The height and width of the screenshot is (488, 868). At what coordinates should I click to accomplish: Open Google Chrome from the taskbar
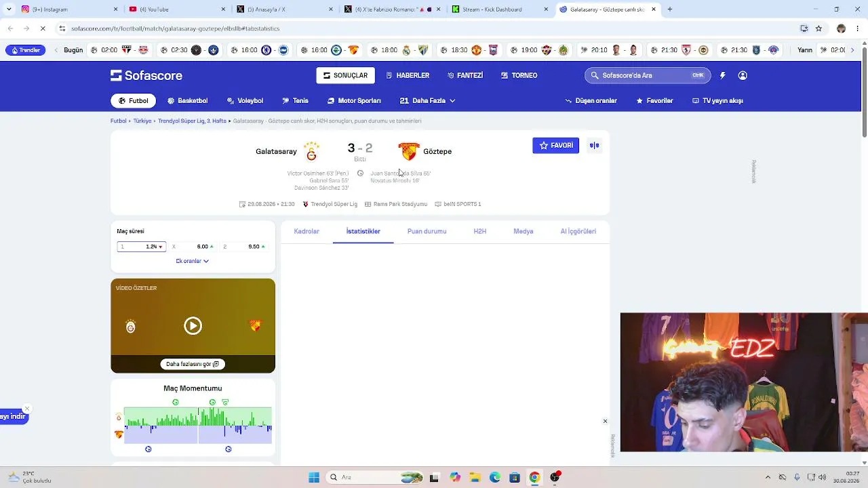[534, 477]
